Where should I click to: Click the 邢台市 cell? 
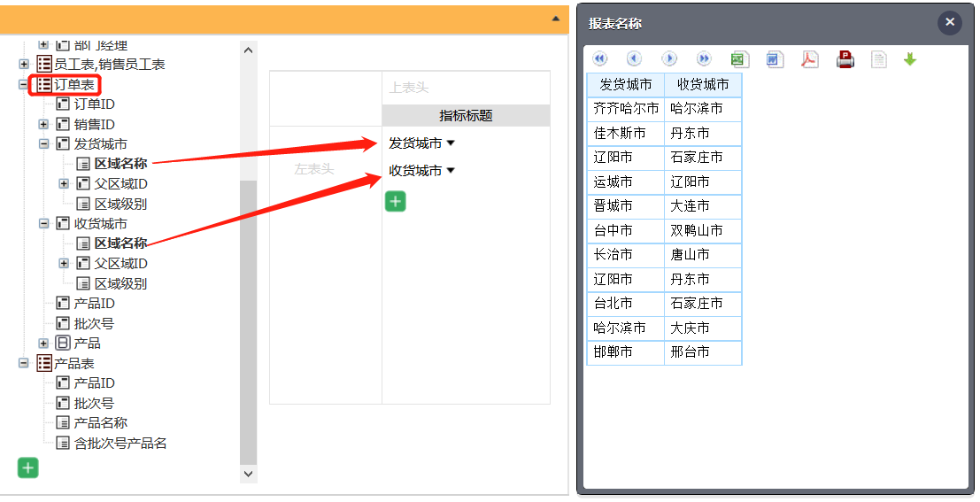(x=703, y=352)
